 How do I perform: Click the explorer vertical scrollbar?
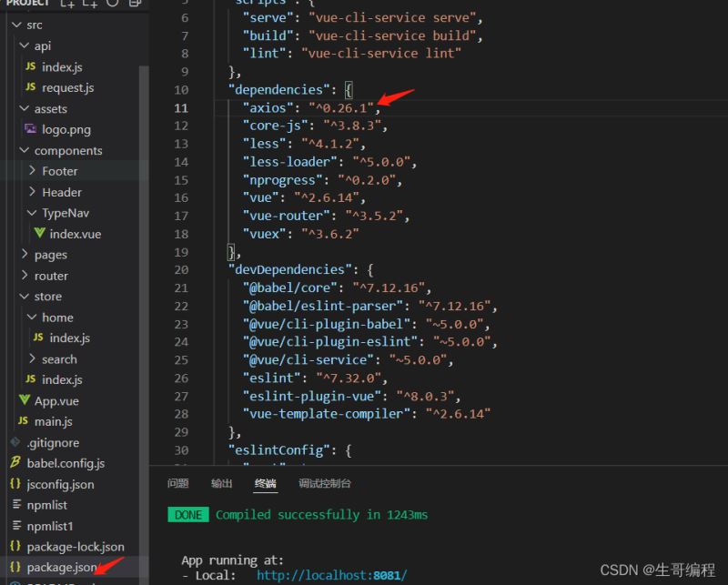point(143,273)
